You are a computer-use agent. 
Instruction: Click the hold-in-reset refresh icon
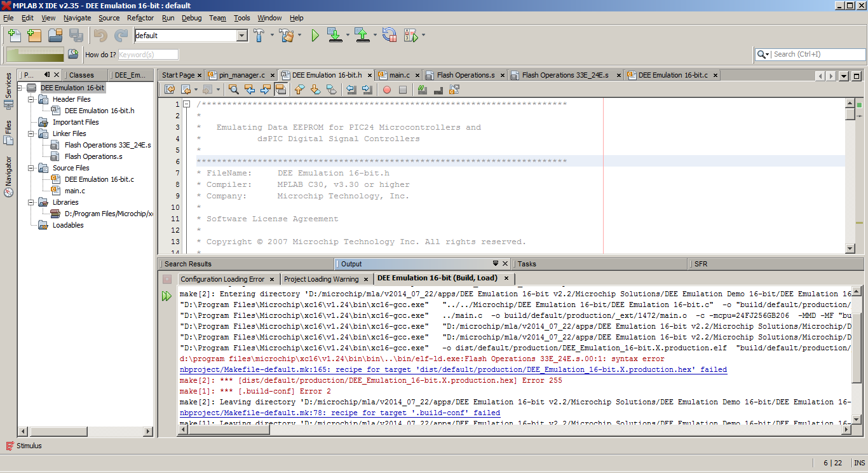[x=390, y=36]
